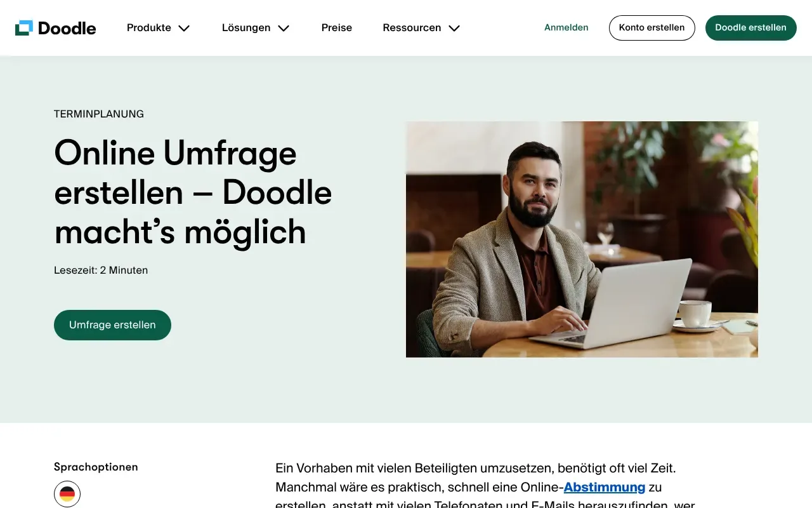Open the Produkte menu

149,28
